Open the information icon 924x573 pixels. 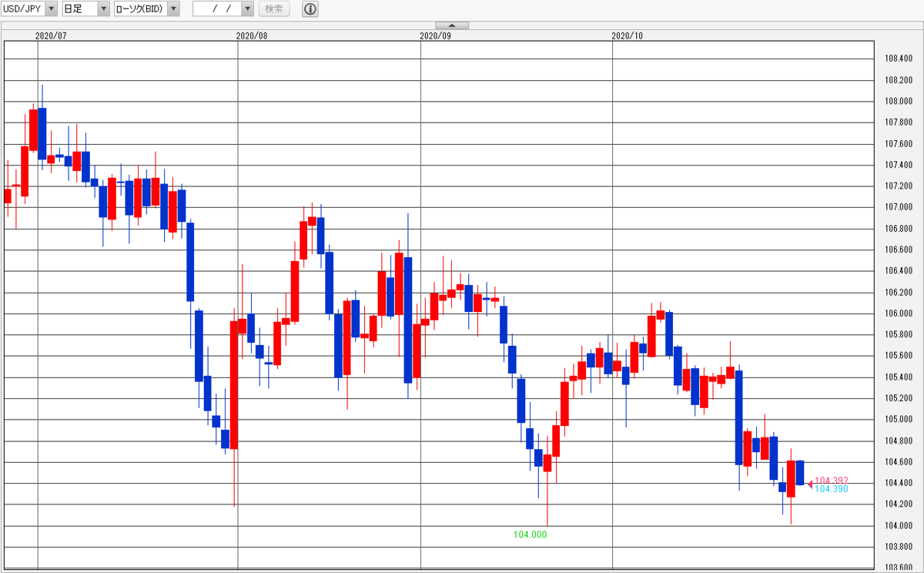310,9
